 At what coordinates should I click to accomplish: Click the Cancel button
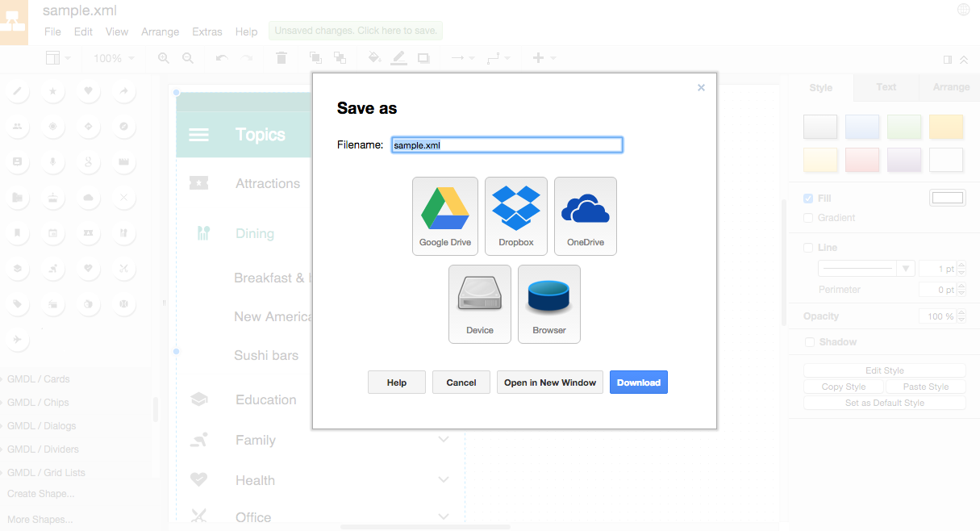(x=461, y=383)
